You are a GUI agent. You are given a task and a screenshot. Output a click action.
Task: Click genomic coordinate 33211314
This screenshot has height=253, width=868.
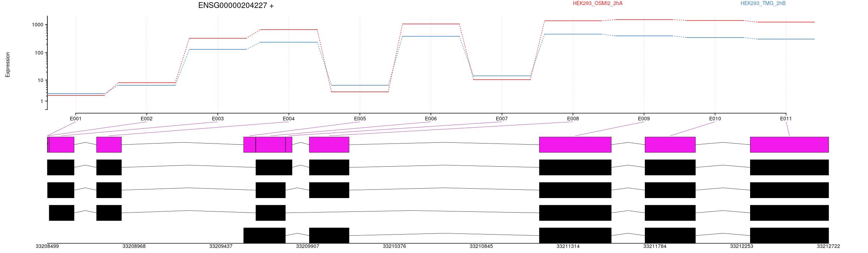(x=568, y=246)
